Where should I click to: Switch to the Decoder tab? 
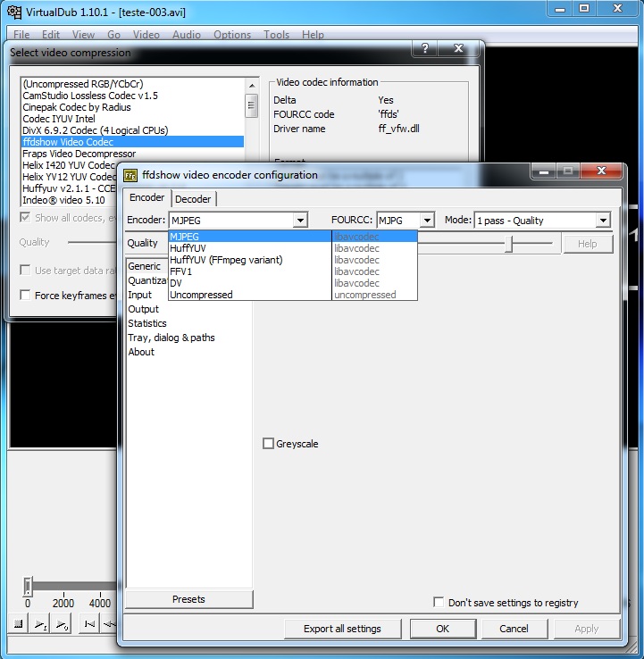click(x=193, y=199)
